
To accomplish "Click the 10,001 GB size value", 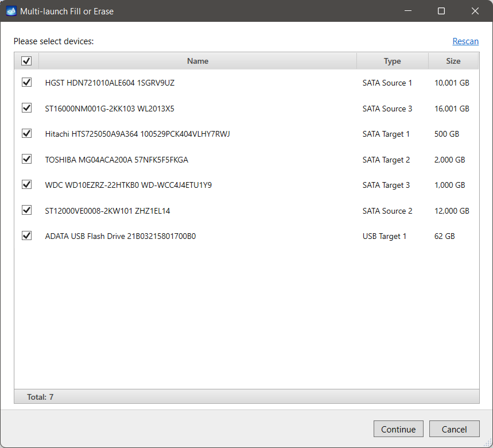I will point(452,83).
